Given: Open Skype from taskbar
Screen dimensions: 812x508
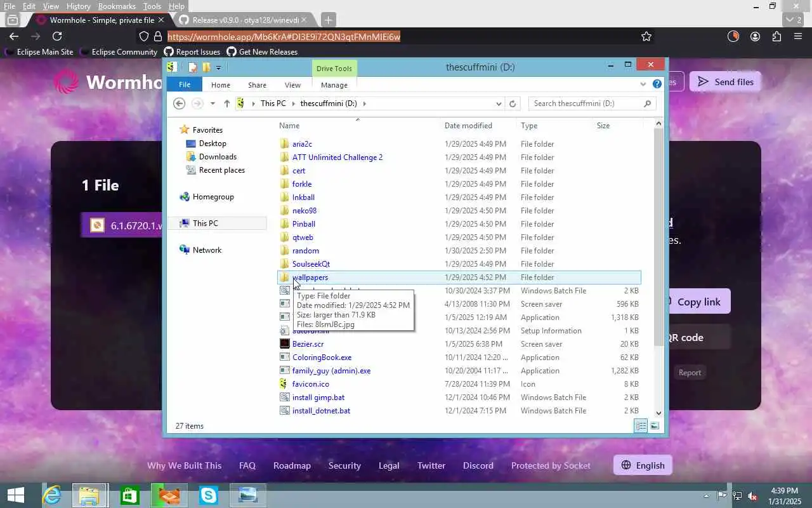Looking at the screenshot, I should (208, 495).
